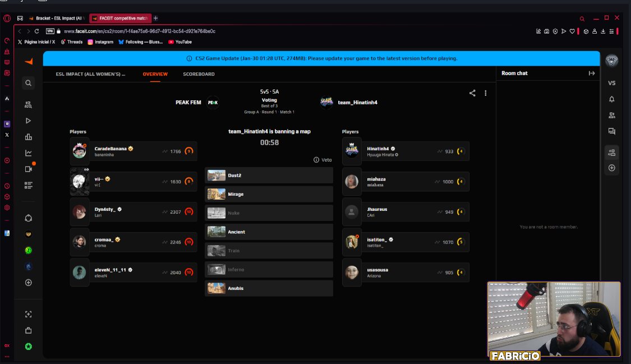The image size is (631, 364).
Task: Open the find players icon below search
Action: point(28,104)
